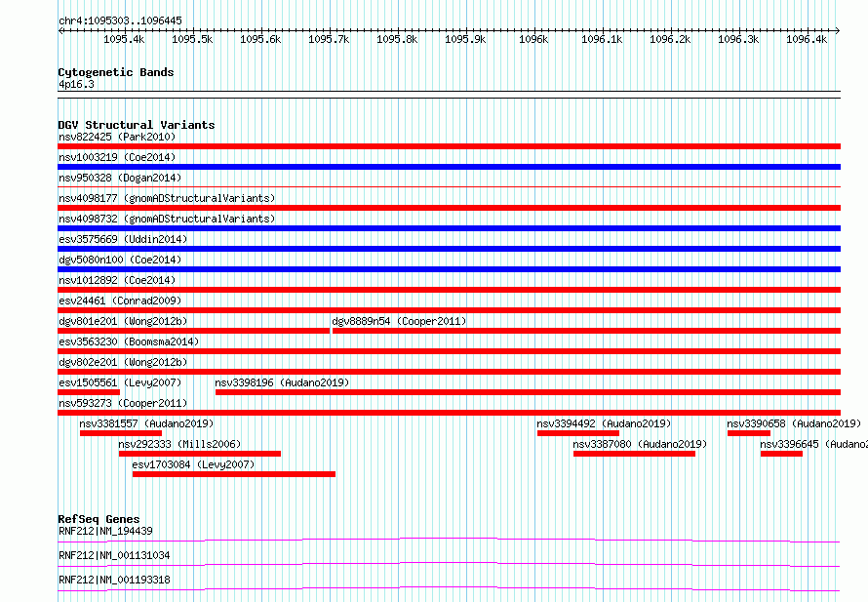The height and width of the screenshot is (602, 868).
Task: Click the right arrow of the ruler
Action: (x=837, y=31)
